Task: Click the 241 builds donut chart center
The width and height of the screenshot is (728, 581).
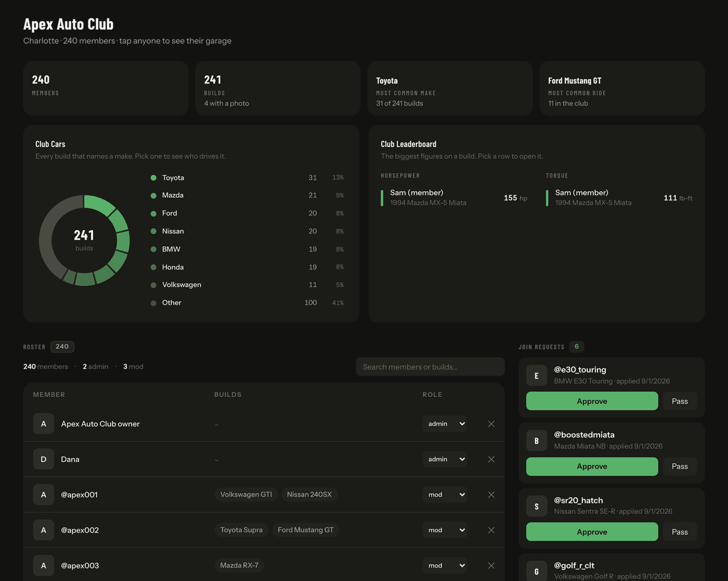Action: point(84,240)
